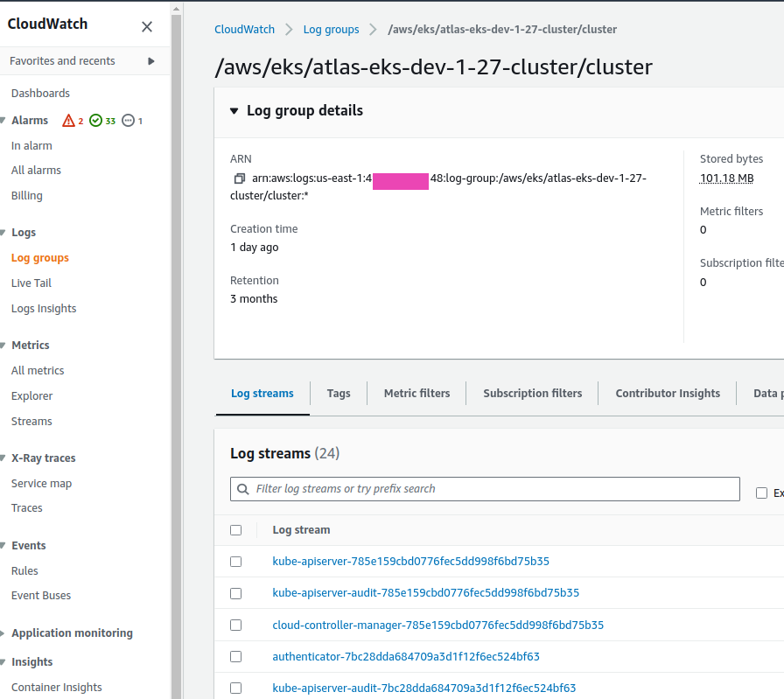Open Dashboards in sidebar

pos(40,94)
